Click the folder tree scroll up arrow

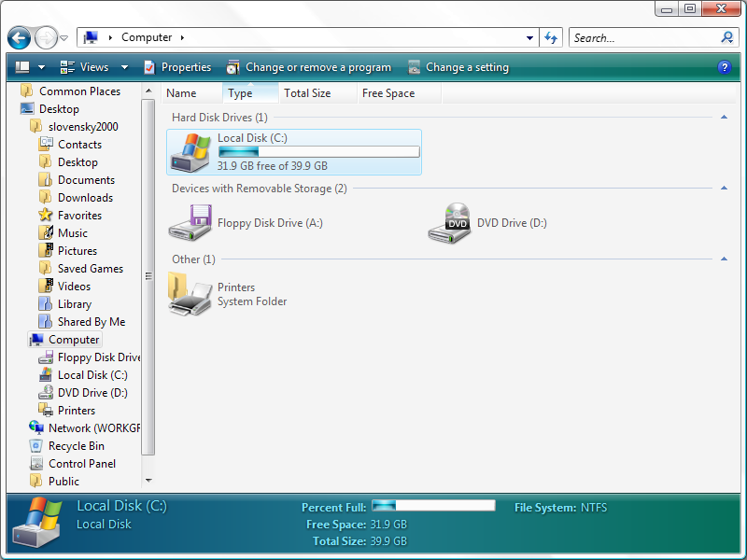tap(148, 91)
